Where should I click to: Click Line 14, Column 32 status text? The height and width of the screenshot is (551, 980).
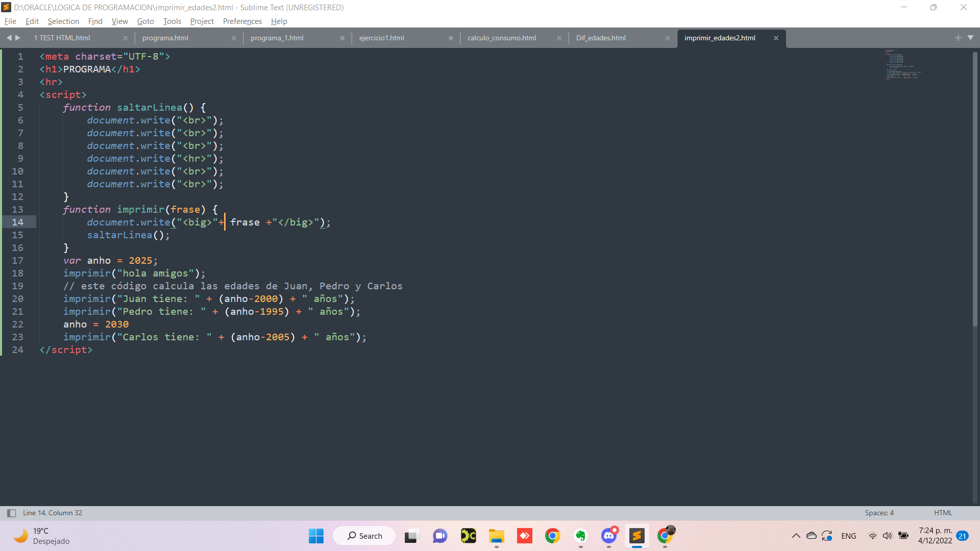tap(52, 513)
